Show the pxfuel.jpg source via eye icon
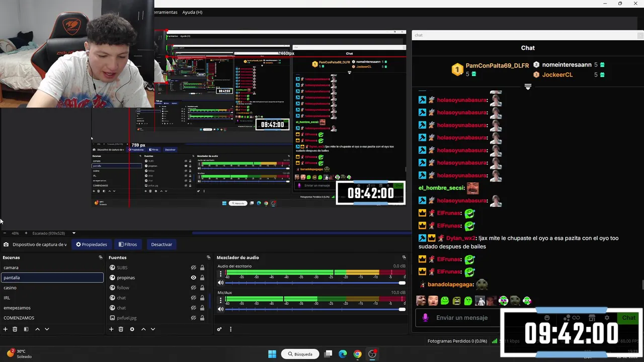The height and width of the screenshot is (362, 644). coord(193,318)
